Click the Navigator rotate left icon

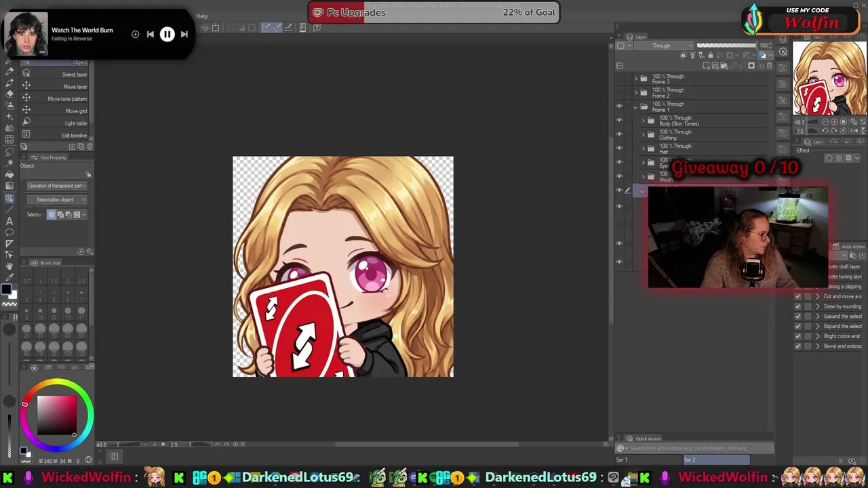[825, 131]
